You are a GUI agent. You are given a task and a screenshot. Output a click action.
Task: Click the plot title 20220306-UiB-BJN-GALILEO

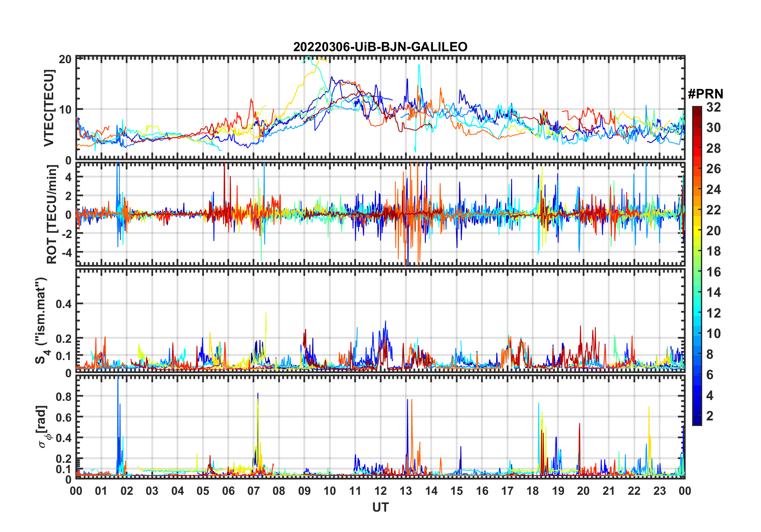point(380,47)
